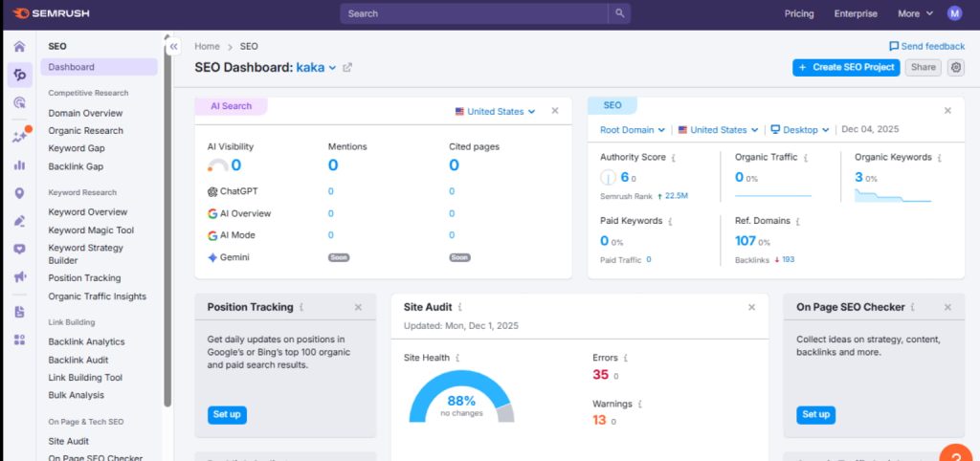
Task: Open Keyword Gap in sidebar
Action: (x=77, y=148)
